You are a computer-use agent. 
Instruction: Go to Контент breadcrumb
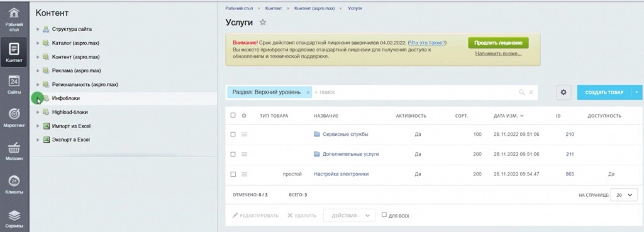pyautogui.click(x=274, y=8)
